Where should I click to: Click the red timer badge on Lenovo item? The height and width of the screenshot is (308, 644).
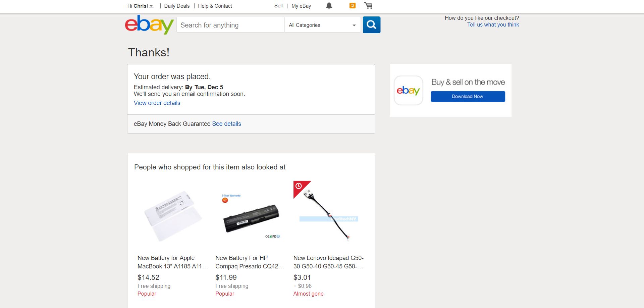299,186
